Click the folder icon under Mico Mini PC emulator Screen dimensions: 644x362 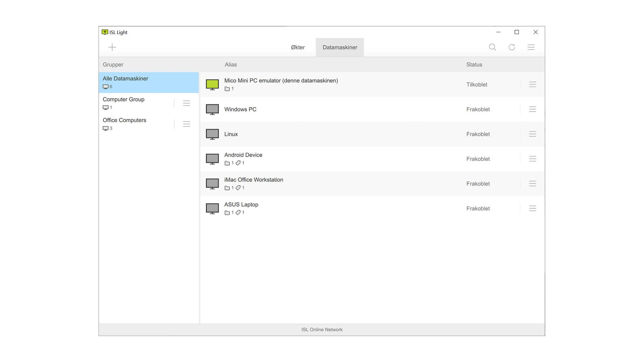pyautogui.click(x=227, y=89)
